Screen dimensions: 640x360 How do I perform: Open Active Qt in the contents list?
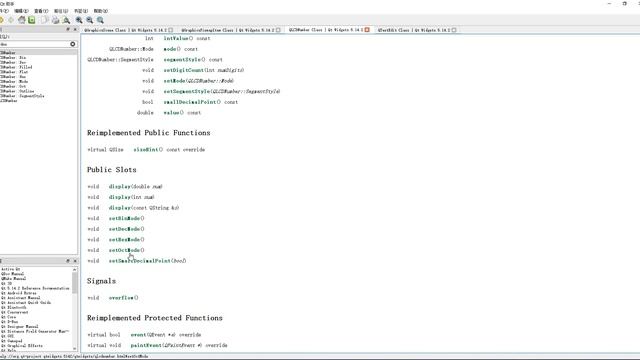11,269
